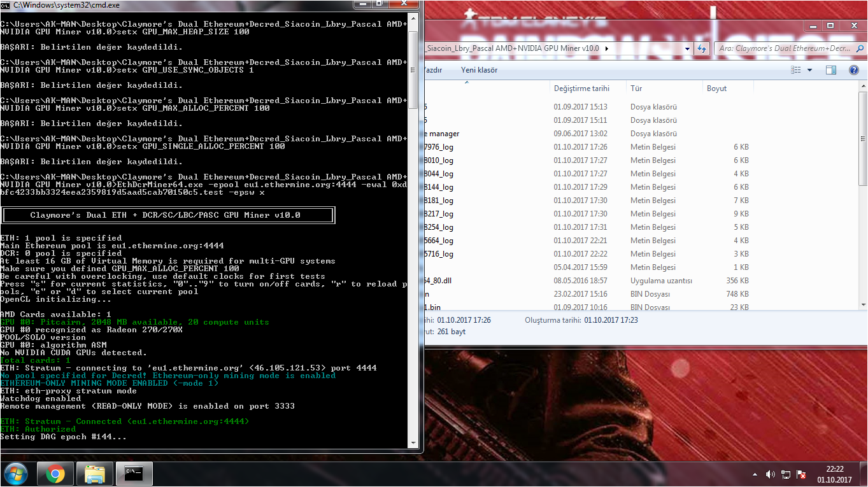The image size is (868, 487).
Task: Click the 'ETH: Authorized' console line
Action: coord(38,429)
